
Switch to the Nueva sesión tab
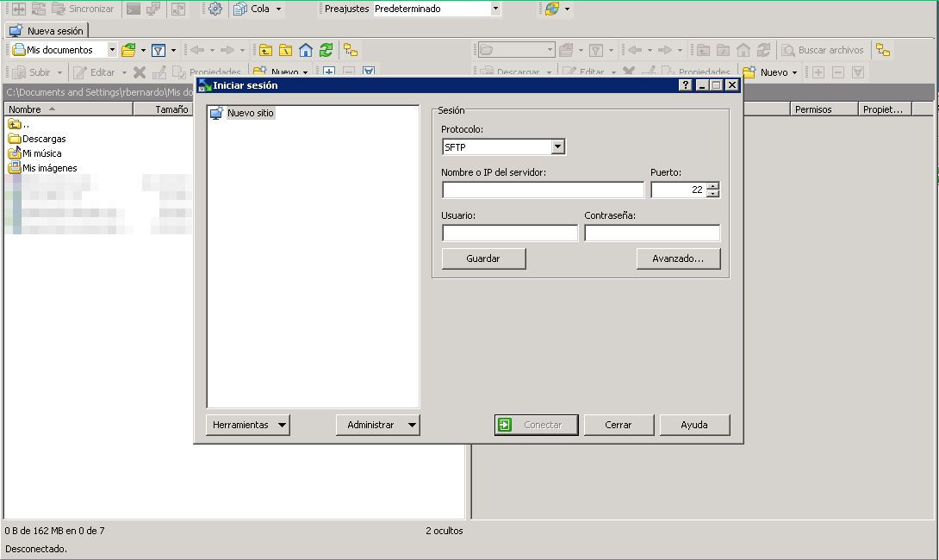tap(47, 31)
